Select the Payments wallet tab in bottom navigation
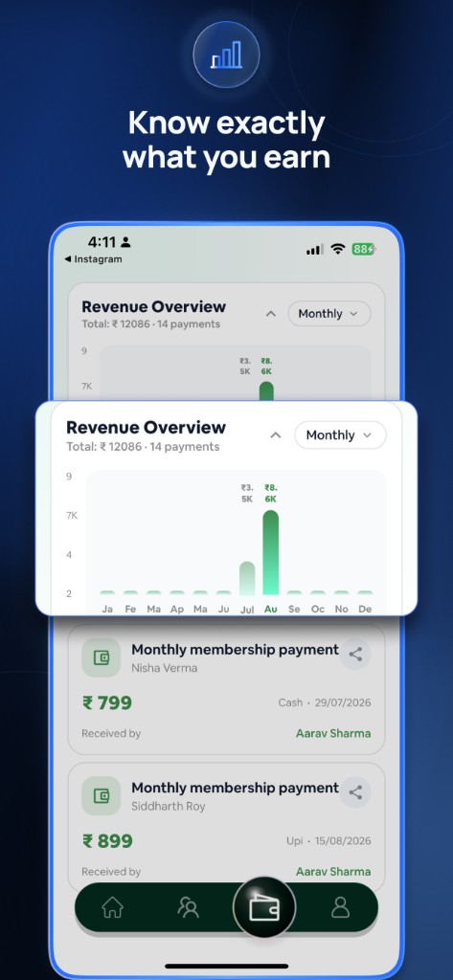Screen dimensions: 453x980 [x=264, y=907]
